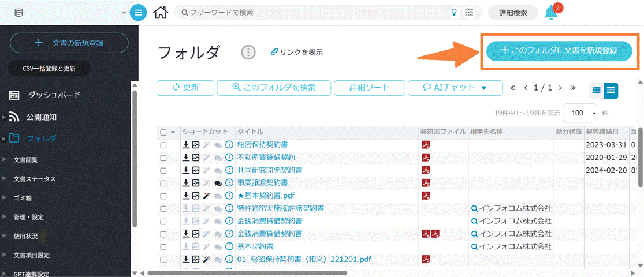Toggle sidebar with the blue hamburger icon
This screenshot has width=644, height=277.
click(138, 12)
